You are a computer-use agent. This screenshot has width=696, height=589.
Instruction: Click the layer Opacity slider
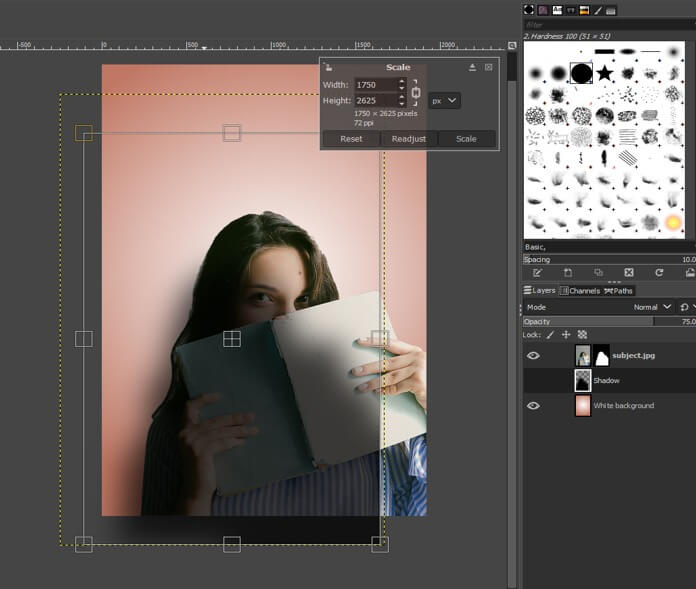600,321
